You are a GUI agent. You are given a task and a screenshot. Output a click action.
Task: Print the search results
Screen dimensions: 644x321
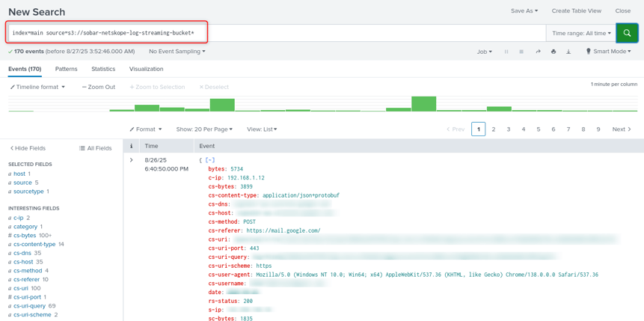click(553, 52)
